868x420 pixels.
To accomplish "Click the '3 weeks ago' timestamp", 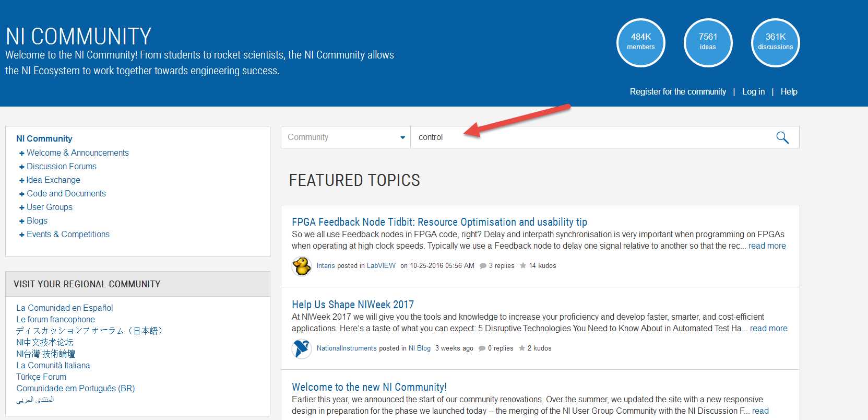I will coord(454,348).
